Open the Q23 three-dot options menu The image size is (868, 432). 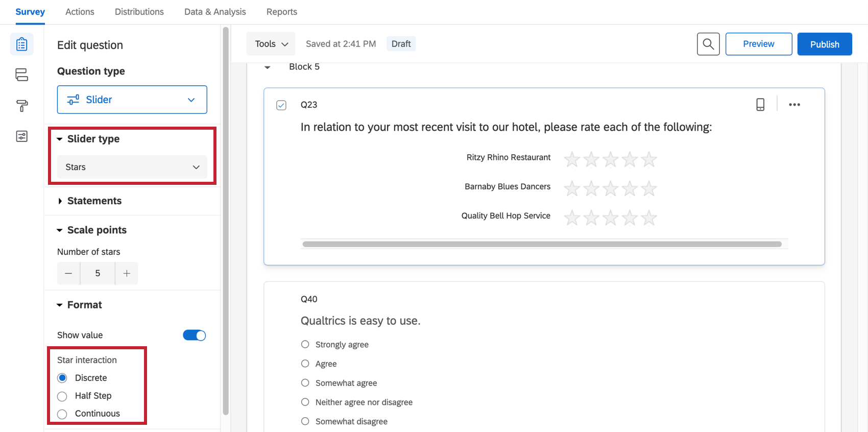(794, 105)
